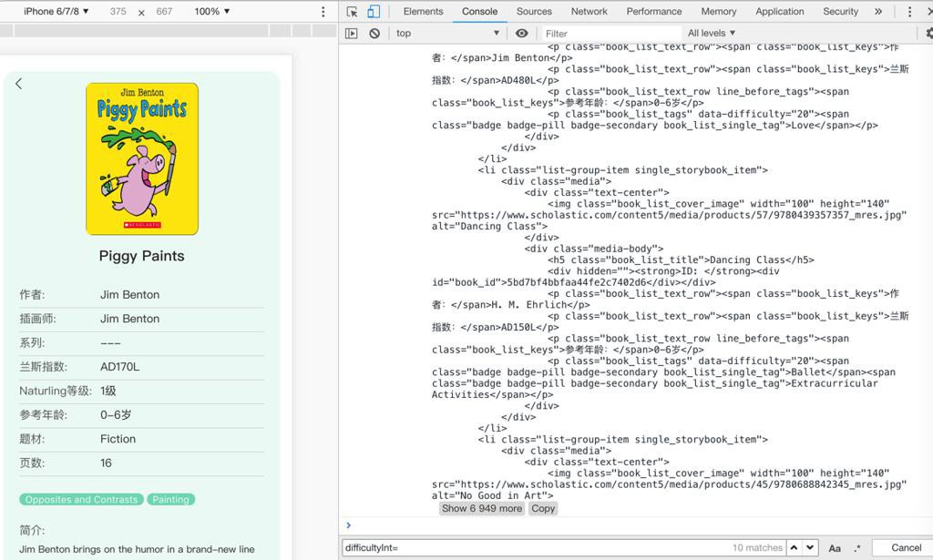Click Show 6 949 more button
Viewport: 933px width, 560px height.
click(x=482, y=508)
